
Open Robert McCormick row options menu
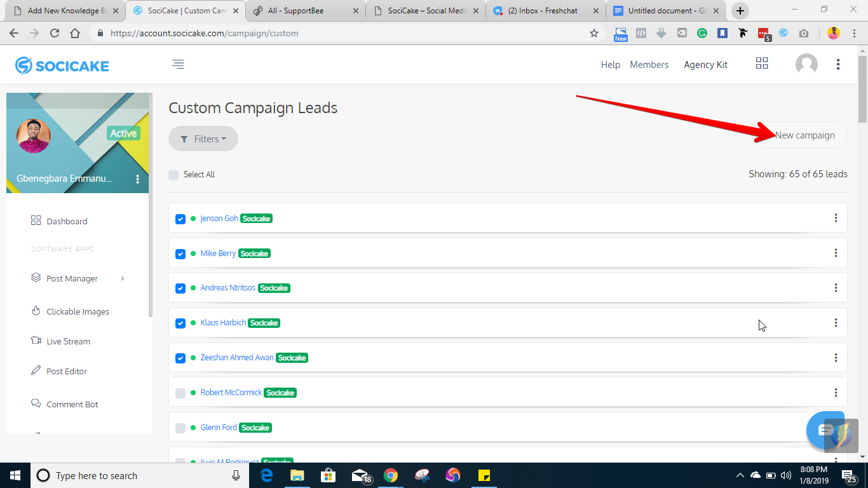coord(836,393)
